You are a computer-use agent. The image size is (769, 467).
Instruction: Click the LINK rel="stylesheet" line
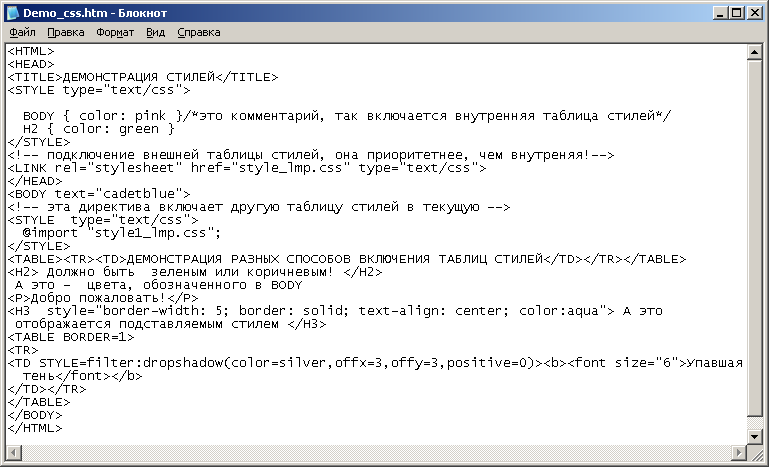[x=247, y=168]
